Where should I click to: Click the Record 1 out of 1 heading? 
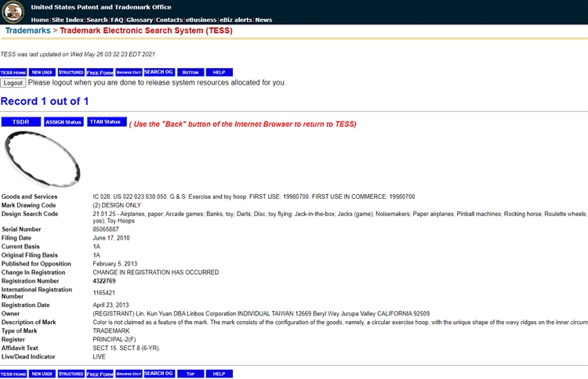tap(45, 101)
